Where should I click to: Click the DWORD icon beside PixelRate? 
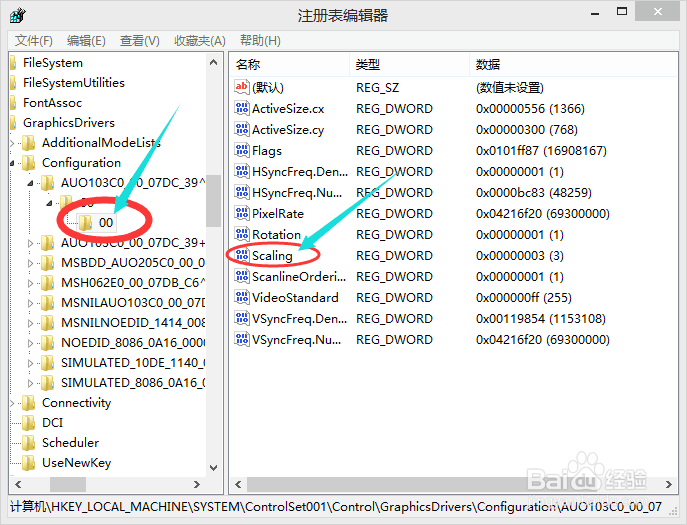242,213
